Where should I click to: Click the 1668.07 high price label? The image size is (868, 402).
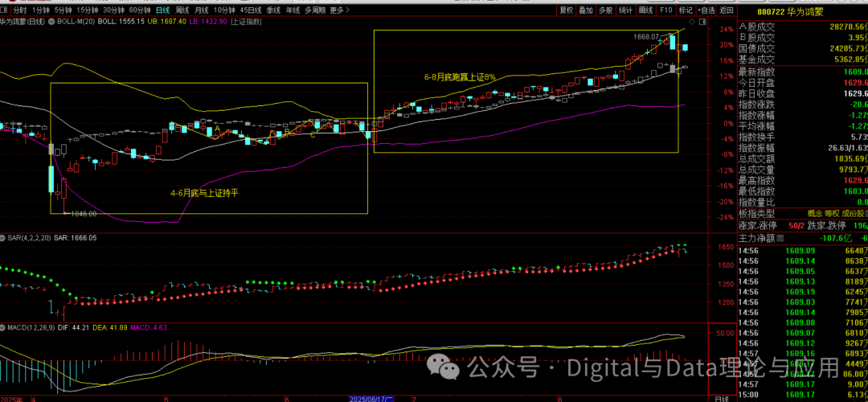646,36
